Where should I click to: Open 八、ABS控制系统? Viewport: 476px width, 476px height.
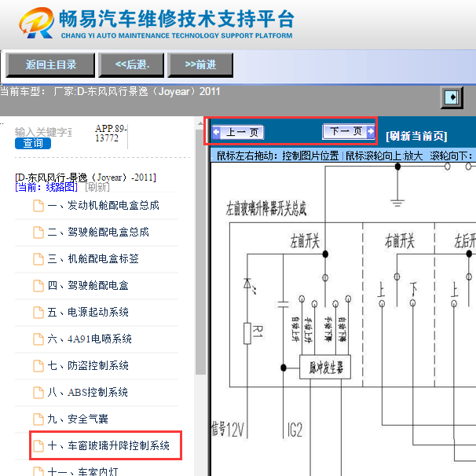[87, 393]
